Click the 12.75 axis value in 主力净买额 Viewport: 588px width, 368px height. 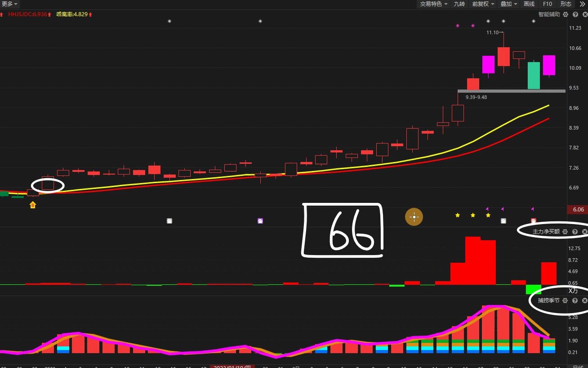click(x=575, y=248)
